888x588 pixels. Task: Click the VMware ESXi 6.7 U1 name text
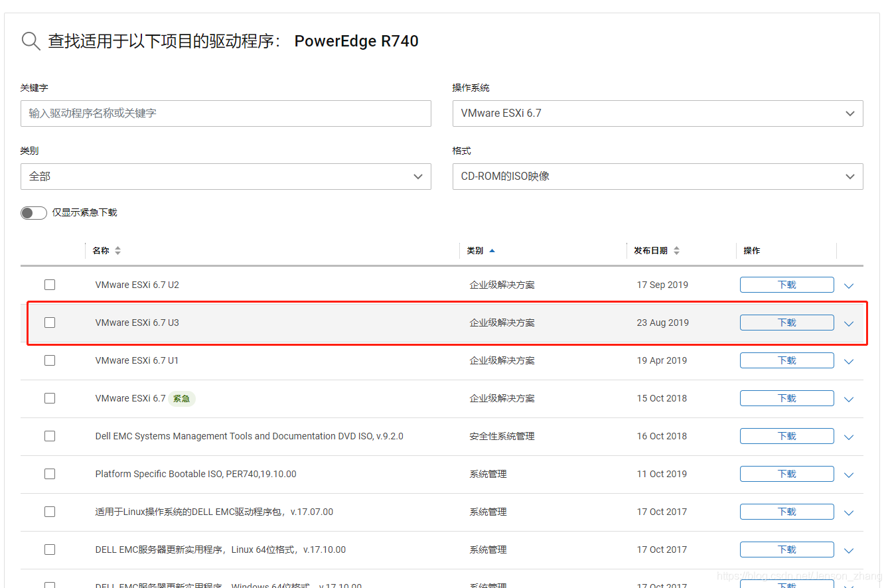coord(137,360)
